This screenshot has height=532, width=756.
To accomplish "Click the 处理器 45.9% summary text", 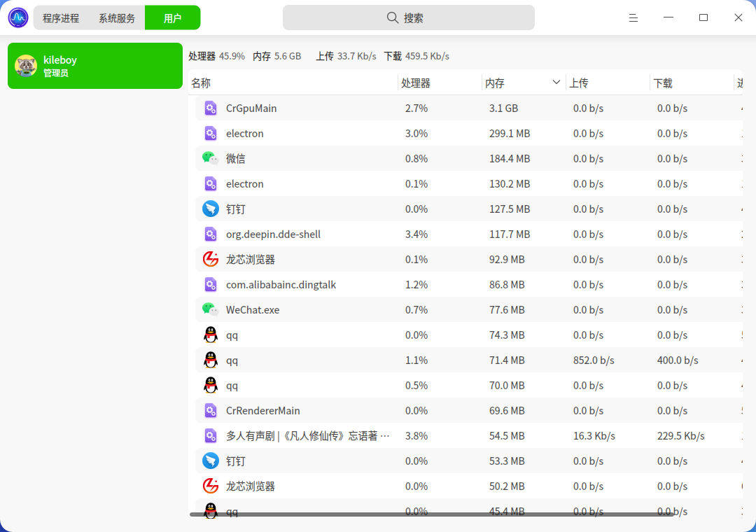I will click(x=216, y=56).
